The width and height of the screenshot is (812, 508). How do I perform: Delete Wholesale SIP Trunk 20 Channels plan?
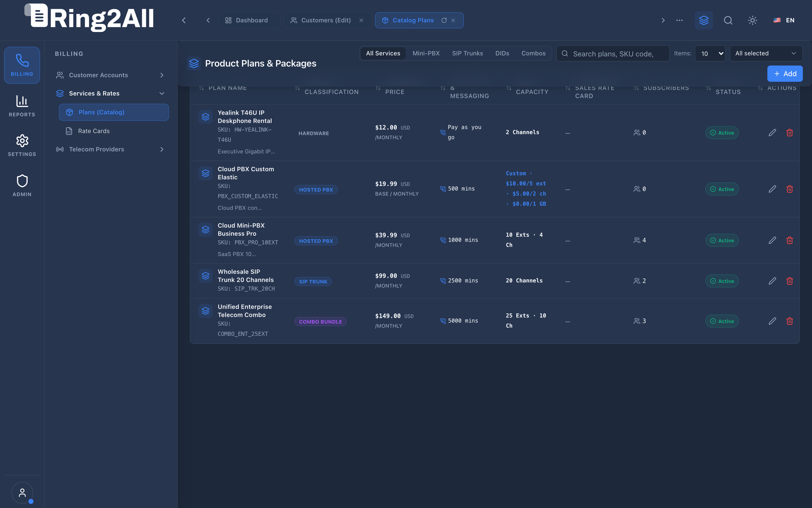(789, 281)
